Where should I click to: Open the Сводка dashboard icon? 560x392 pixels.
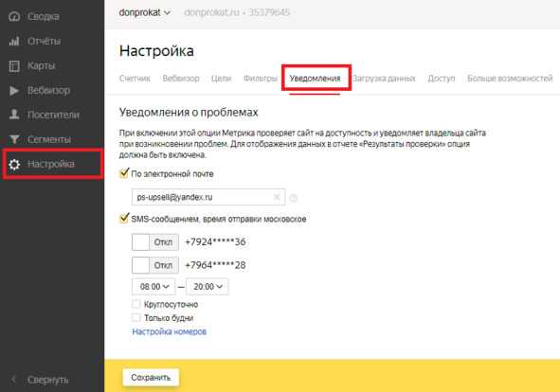14,16
